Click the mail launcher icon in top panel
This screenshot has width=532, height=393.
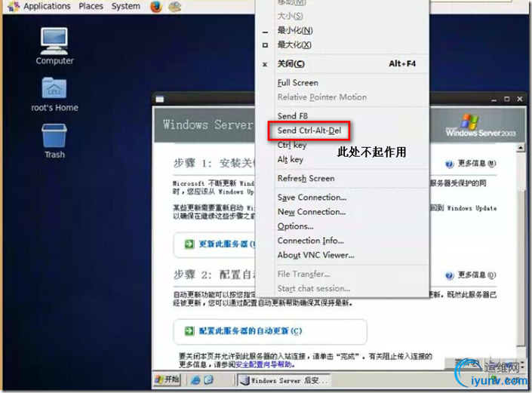(x=175, y=7)
